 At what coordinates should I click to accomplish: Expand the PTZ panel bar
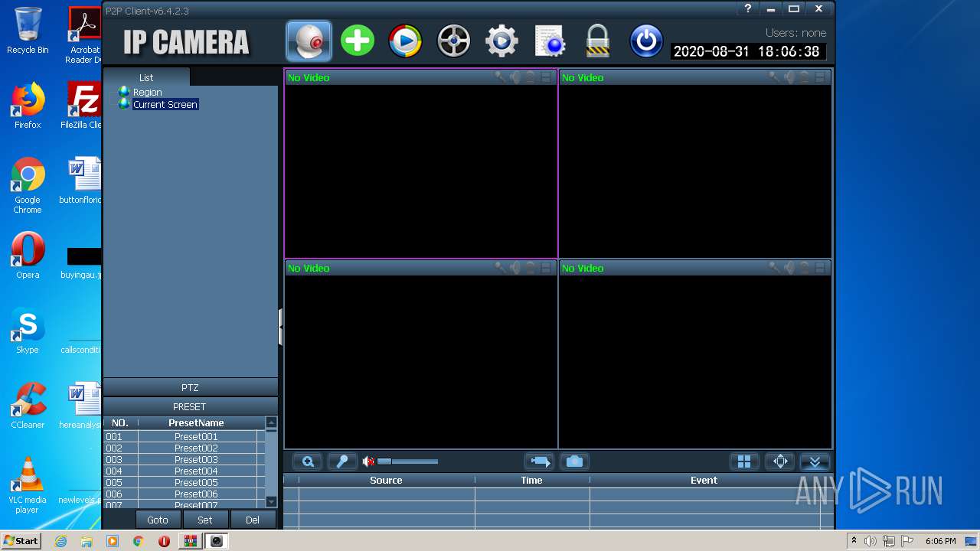[x=190, y=388]
